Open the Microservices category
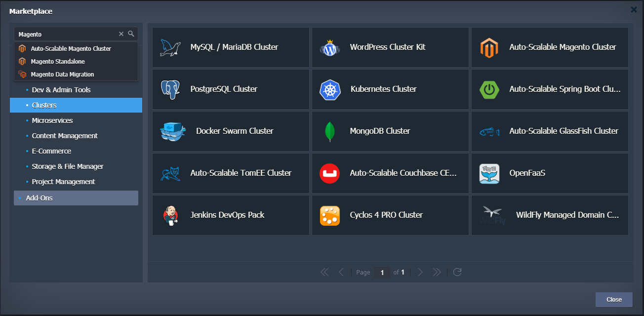This screenshot has height=316, width=644. pyautogui.click(x=52, y=120)
